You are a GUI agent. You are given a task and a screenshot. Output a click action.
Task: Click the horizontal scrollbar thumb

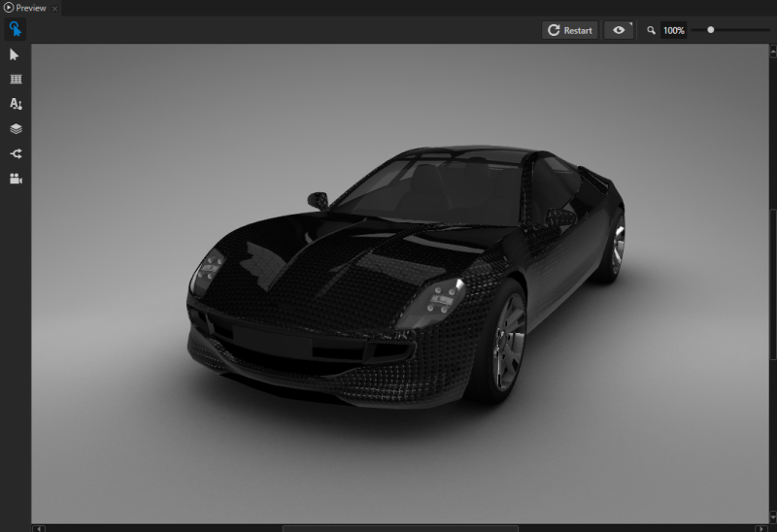(400, 528)
